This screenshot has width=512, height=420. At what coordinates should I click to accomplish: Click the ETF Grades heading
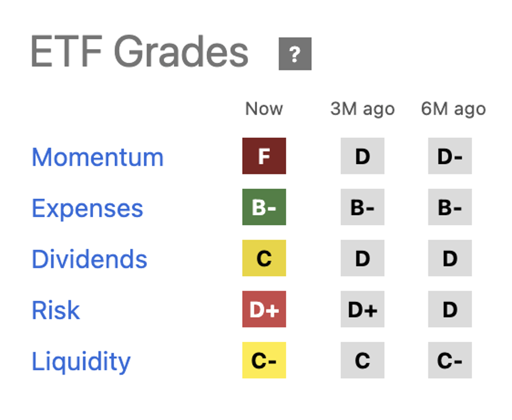(139, 52)
